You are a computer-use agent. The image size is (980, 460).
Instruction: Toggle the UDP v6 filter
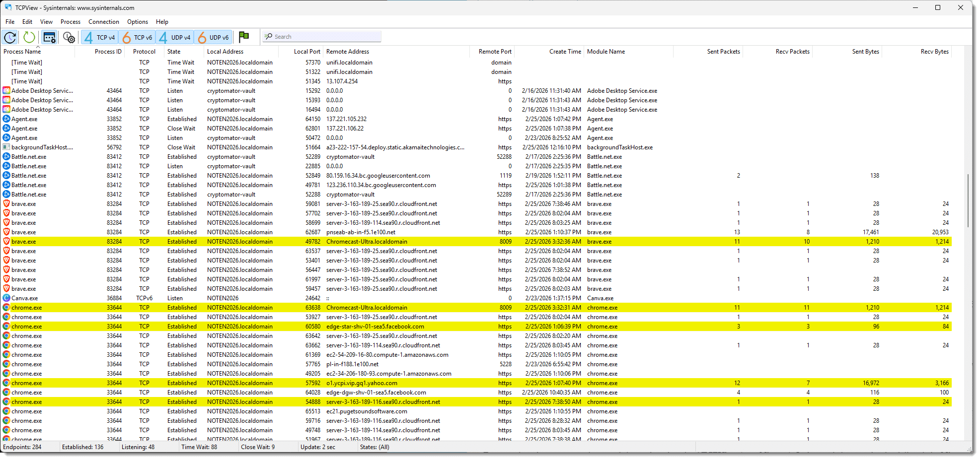(213, 37)
